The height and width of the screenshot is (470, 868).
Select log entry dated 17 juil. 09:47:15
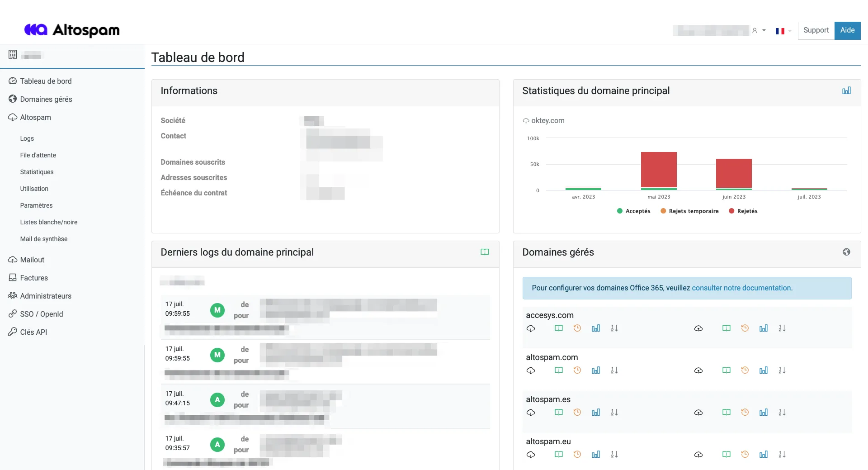[x=325, y=407]
